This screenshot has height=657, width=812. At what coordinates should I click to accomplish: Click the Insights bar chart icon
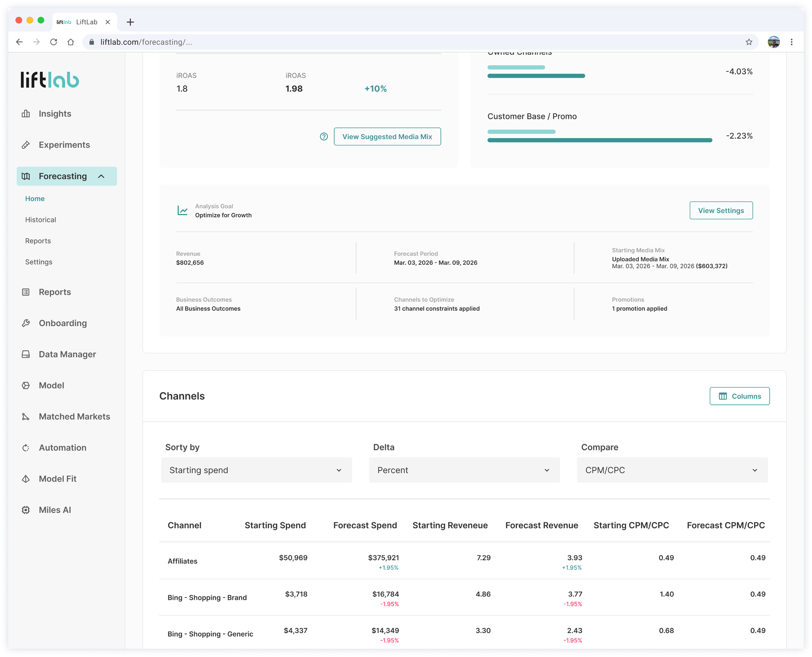click(26, 113)
